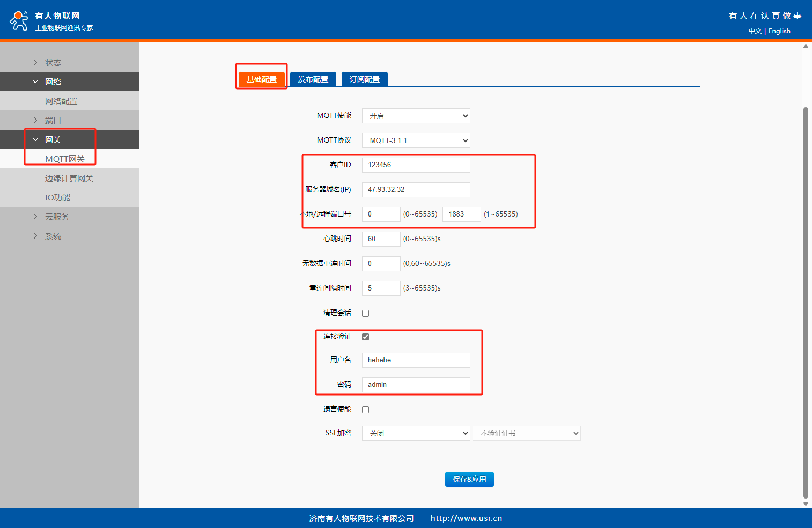Switch to the 订阅配置 tab
The height and width of the screenshot is (528, 812).
pos(365,79)
